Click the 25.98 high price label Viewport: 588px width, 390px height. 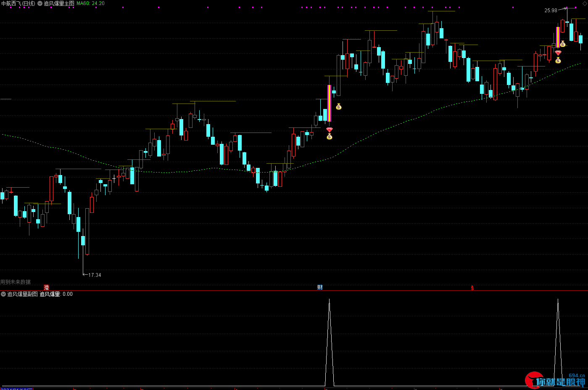[x=551, y=11]
